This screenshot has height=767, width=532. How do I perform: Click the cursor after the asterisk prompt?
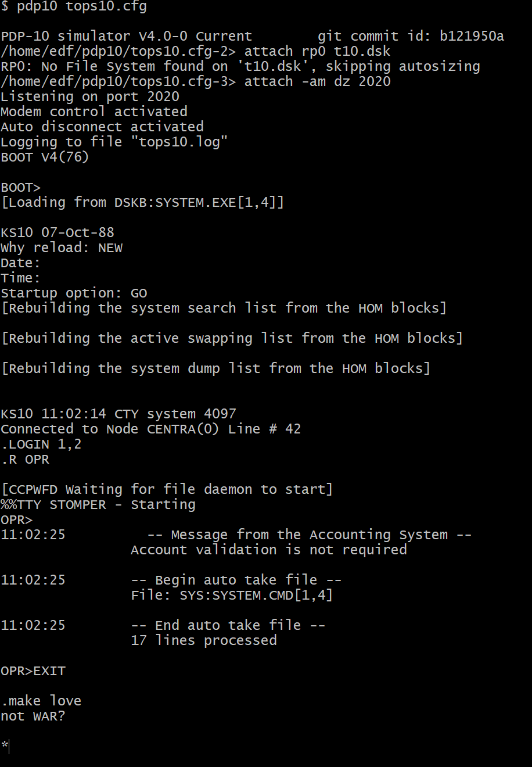[9, 746]
